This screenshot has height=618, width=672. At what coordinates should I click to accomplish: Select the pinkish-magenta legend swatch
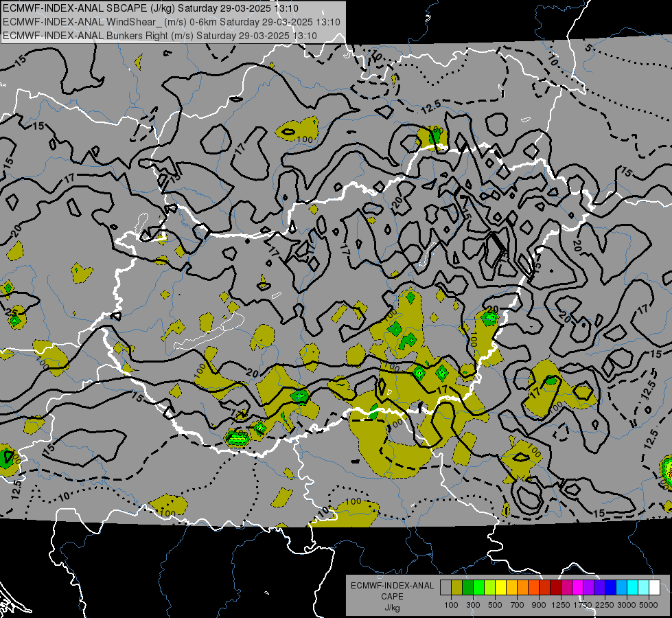[x=566, y=587]
